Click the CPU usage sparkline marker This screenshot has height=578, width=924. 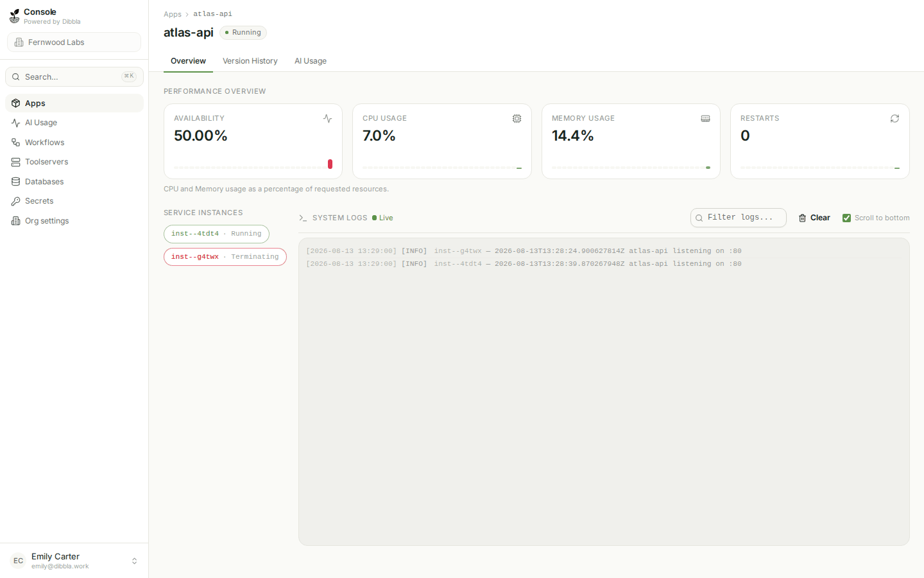[x=519, y=168]
